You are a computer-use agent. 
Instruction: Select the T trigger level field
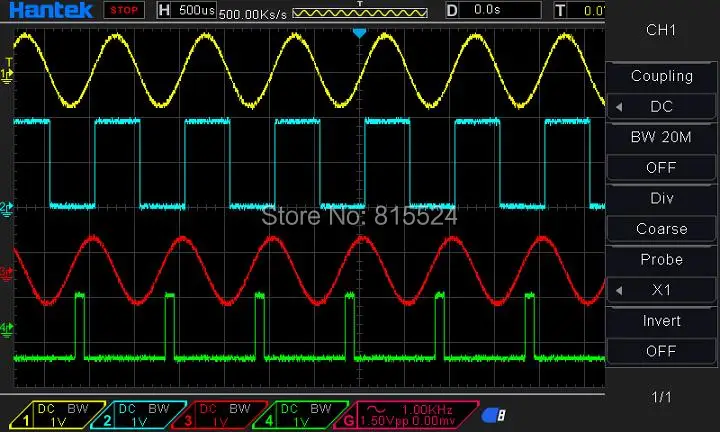click(x=579, y=10)
